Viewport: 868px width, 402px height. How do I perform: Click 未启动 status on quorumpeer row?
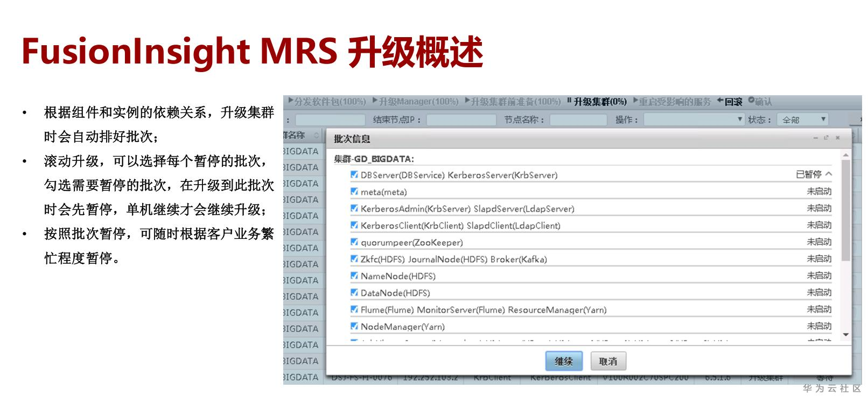coord(819,242)
